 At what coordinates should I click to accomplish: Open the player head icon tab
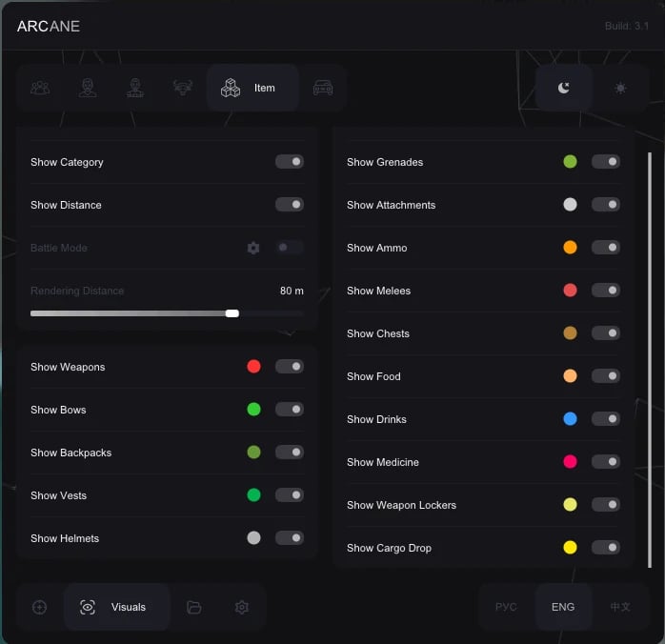pos(88,88)
